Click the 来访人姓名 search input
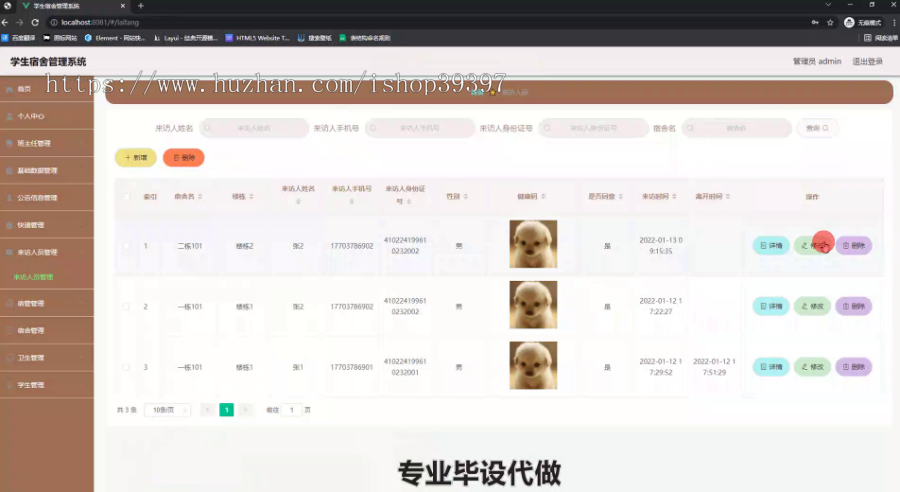The height and width of the screenshot is (492, 900). point(254,128)
